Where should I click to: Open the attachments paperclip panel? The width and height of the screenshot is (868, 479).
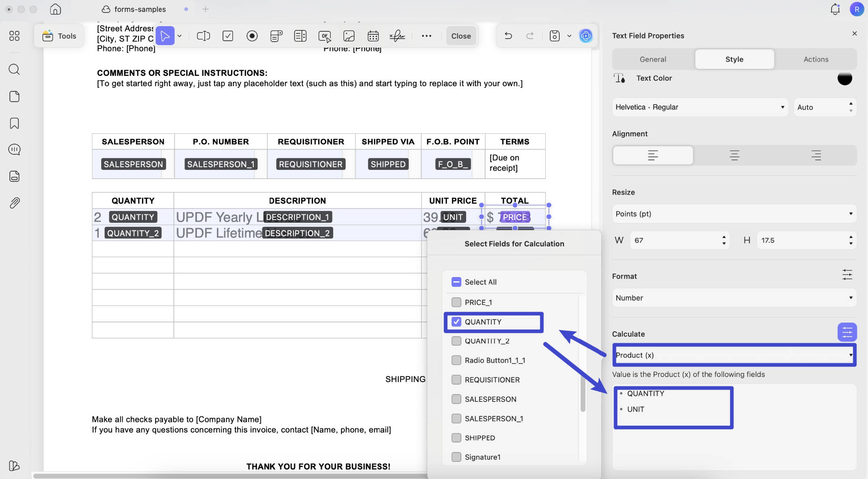[x=14, y=203]
